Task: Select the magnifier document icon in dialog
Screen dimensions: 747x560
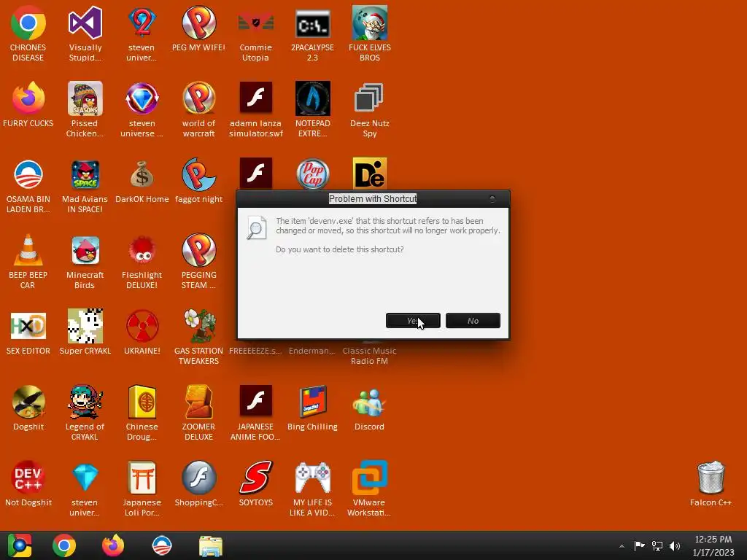Action: pos(256,227)
